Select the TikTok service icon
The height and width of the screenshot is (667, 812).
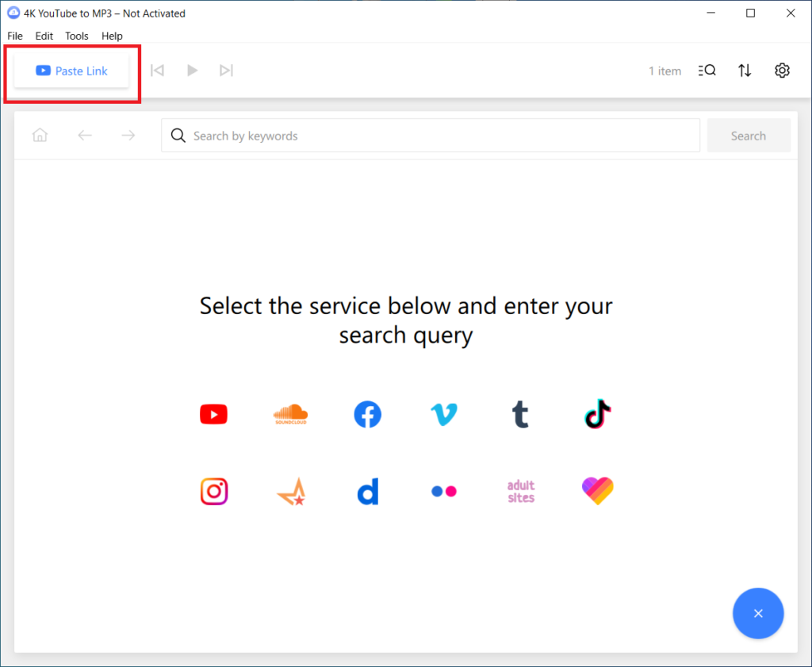coord(598,414)
